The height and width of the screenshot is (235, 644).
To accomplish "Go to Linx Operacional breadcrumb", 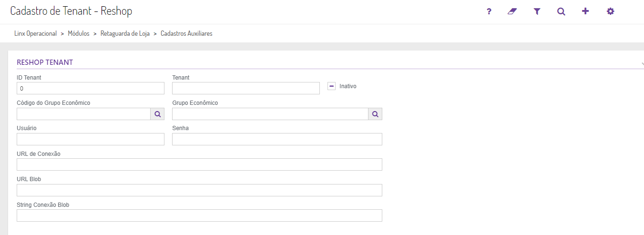I will pyautogui.click(x=36, y=34).
